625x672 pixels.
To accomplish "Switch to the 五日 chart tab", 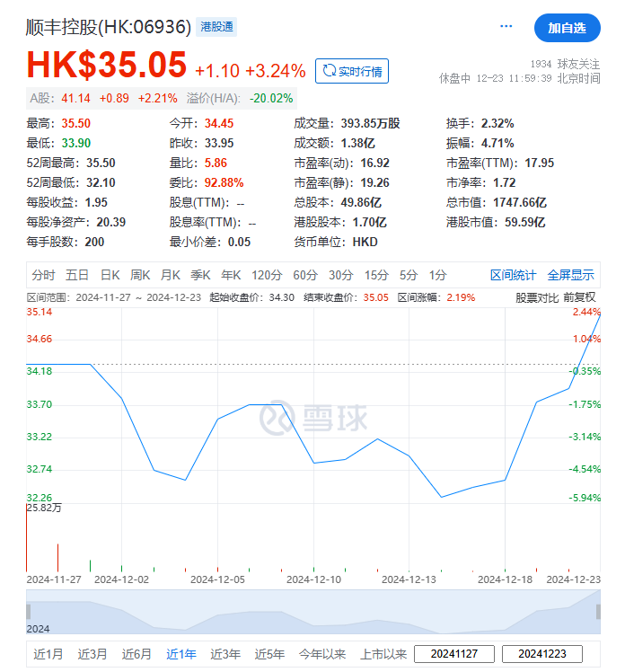I will (x=77, y=275).
